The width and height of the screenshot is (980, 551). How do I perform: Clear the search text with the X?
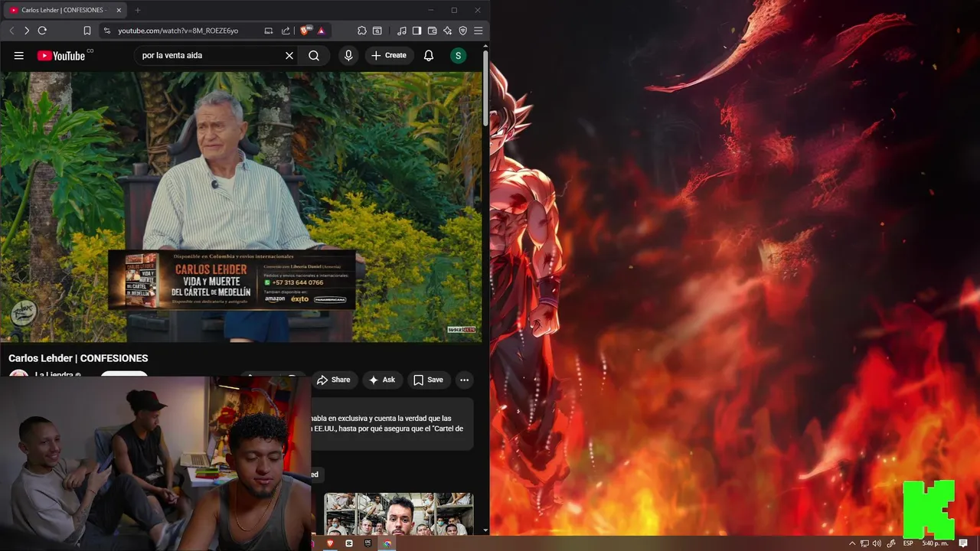point(289,55)
